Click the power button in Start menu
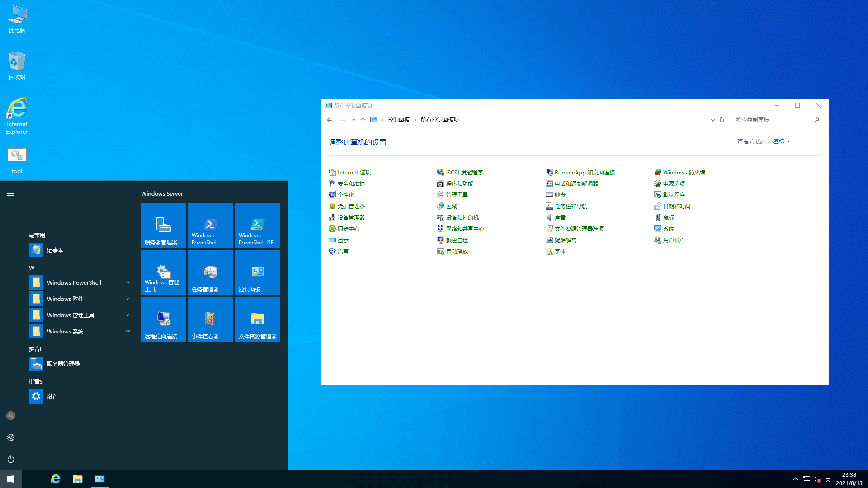The image size is (868, 488). 11,459
